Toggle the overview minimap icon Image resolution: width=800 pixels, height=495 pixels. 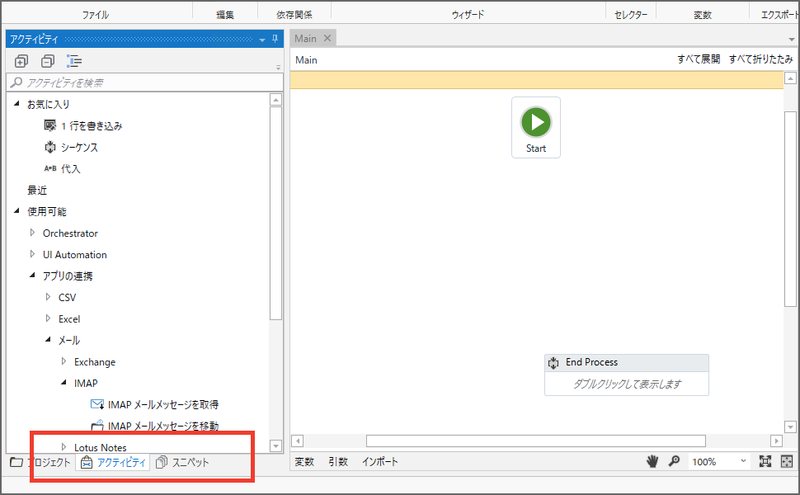click(787, 461)
